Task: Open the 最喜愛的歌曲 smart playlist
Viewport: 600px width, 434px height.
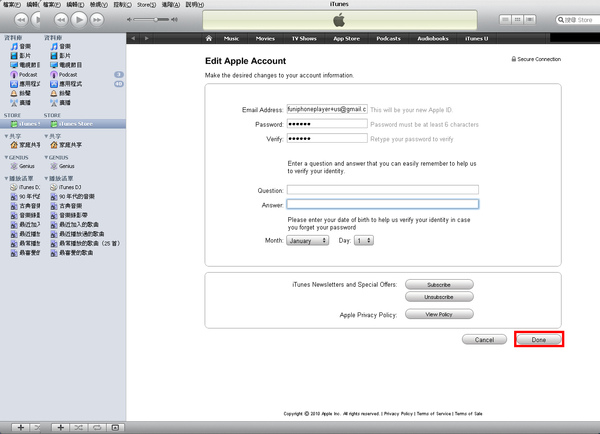Action: 72,253
